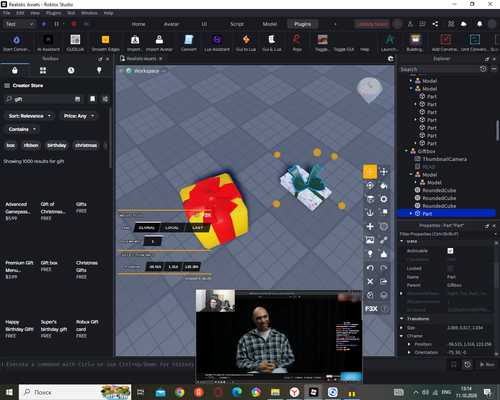
Task: Set move axes to Local
Action: [172, 228]
